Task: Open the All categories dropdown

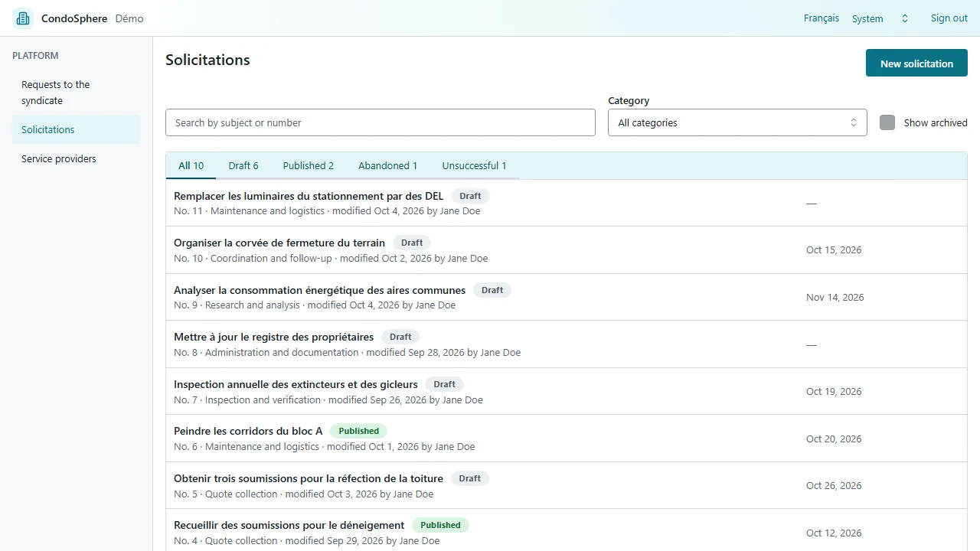Action: 737,122
